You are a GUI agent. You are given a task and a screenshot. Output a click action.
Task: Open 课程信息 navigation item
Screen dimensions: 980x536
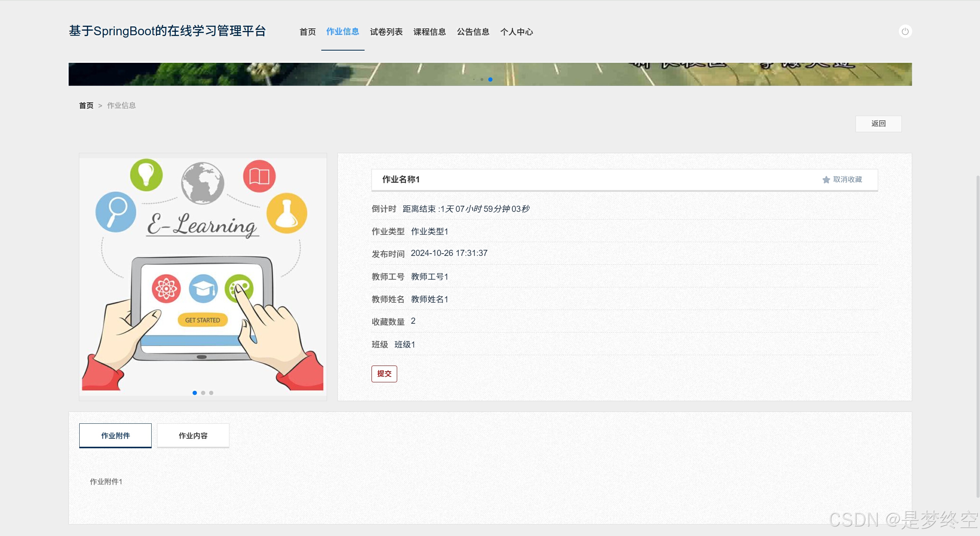click(x=429, y=32)
